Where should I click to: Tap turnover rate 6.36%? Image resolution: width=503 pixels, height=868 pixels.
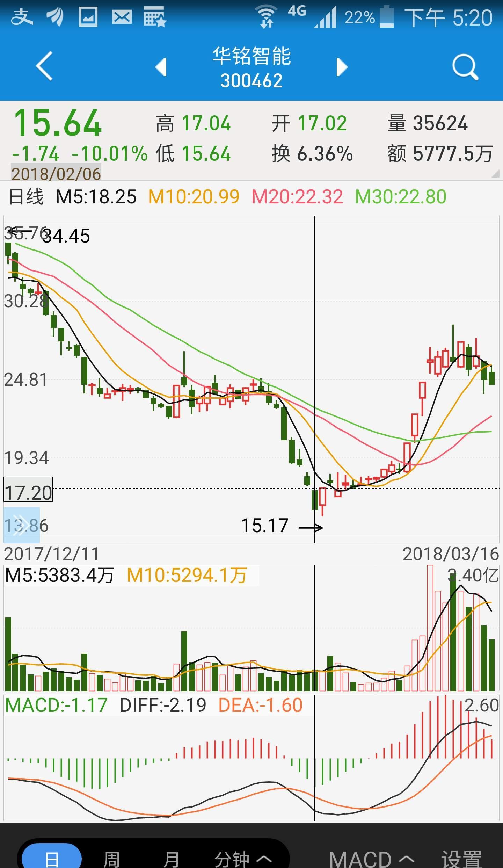point(325,154)
